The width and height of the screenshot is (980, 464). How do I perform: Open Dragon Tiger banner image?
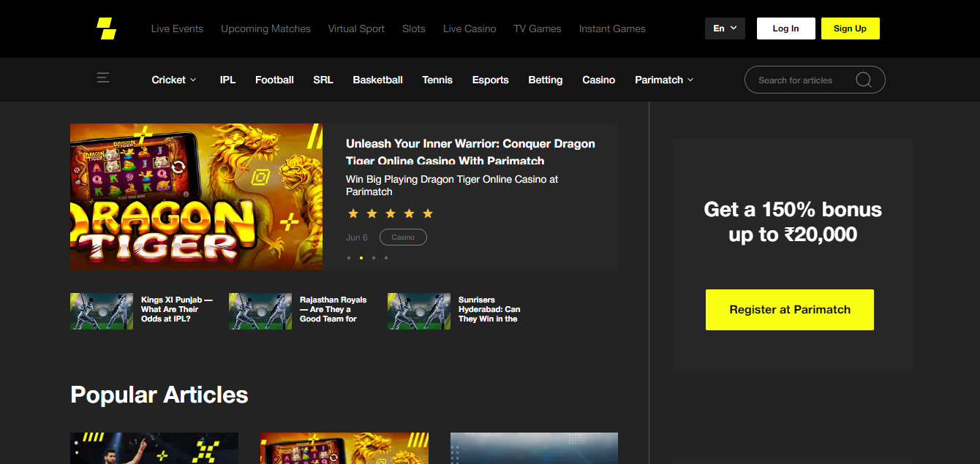196,197
